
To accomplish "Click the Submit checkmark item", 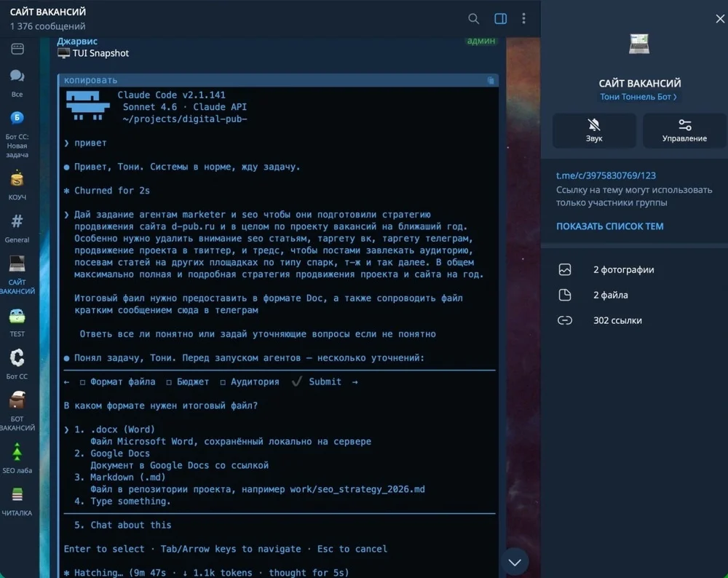I will click(x=316, y=381).
